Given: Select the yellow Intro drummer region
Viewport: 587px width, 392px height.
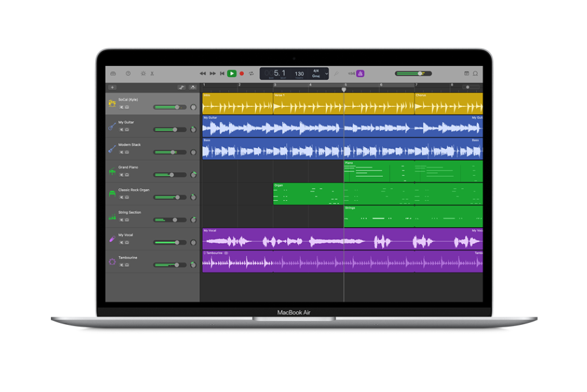Looking at the screenshot, I should pos(237,104).
